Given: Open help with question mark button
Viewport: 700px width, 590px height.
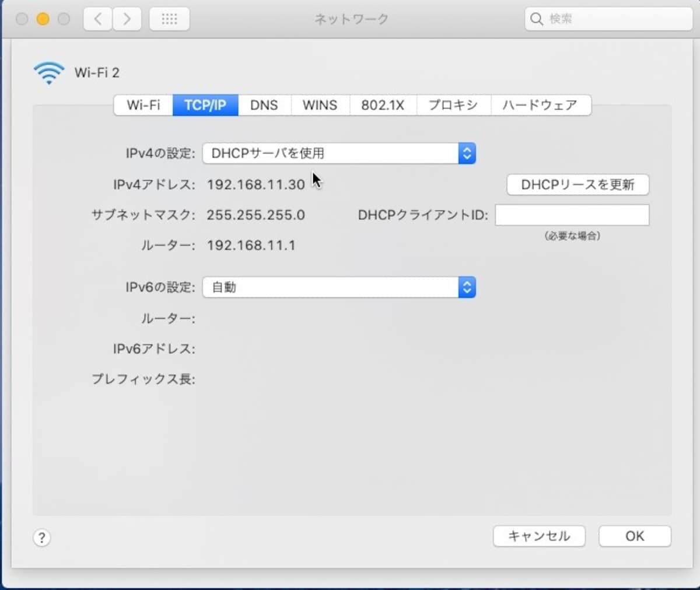Looking at the screenshot, I should (41, 538).
